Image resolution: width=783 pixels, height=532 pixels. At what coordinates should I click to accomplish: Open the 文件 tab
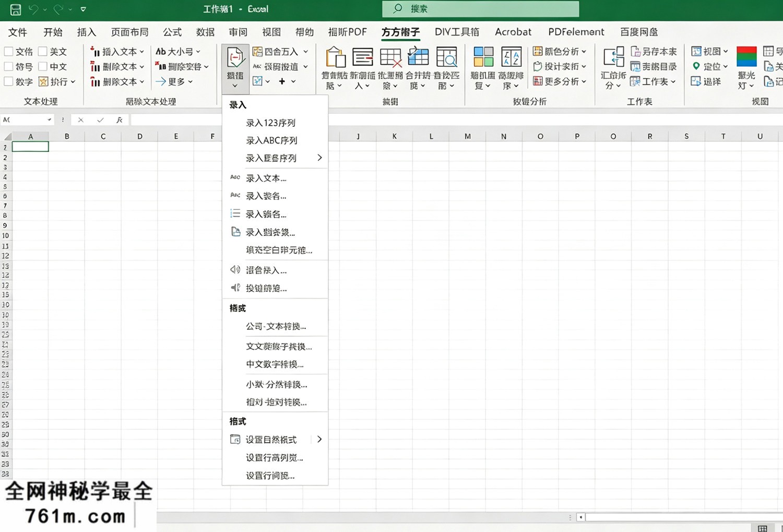pyautogui.click(x=18, y=32)
